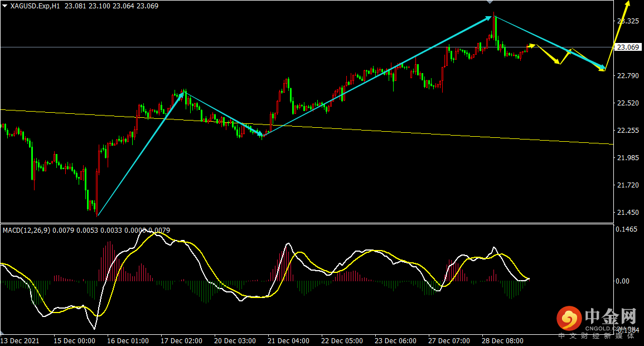This screenshot has width=644, height=346.
Task: Click the 21.720 price scale value
Action: click(628, 185)
